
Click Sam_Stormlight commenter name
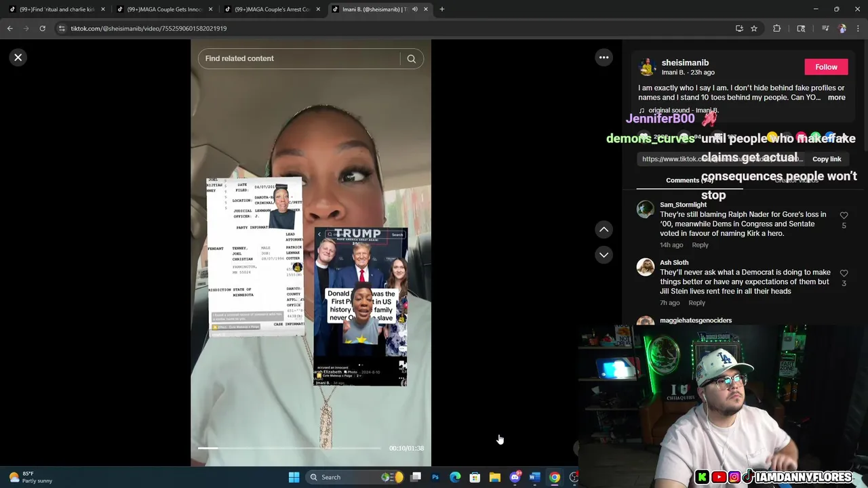click(x=683, y=205)
